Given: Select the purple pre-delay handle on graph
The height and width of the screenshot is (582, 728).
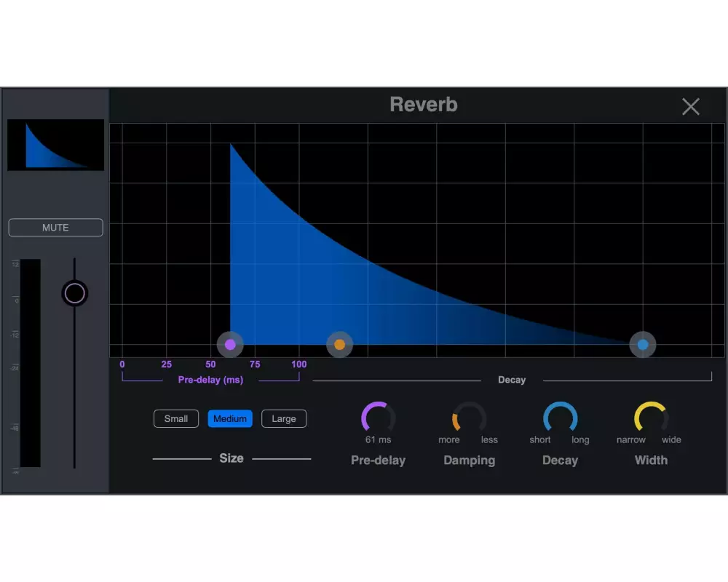Looking at the screenshot, I should tap(230, 344).
